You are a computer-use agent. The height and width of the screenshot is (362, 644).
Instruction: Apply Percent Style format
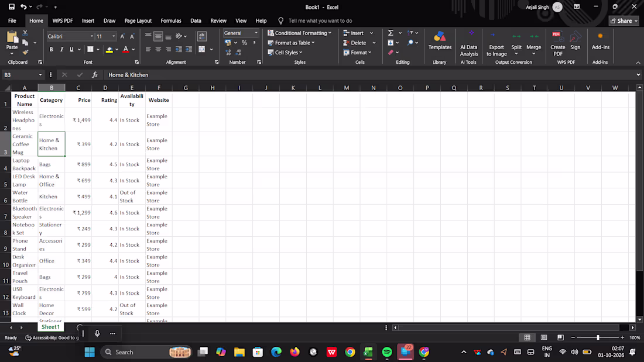point(244,43)
